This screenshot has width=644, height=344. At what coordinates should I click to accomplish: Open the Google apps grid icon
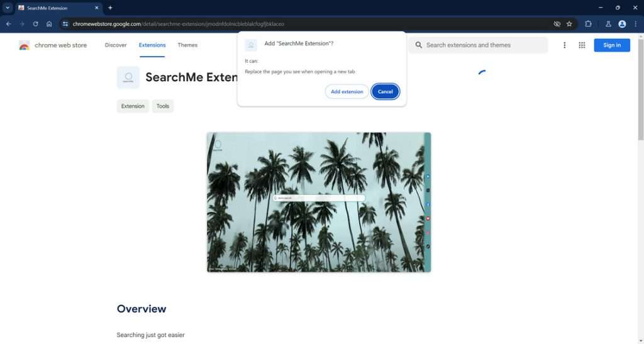point(582,45)
